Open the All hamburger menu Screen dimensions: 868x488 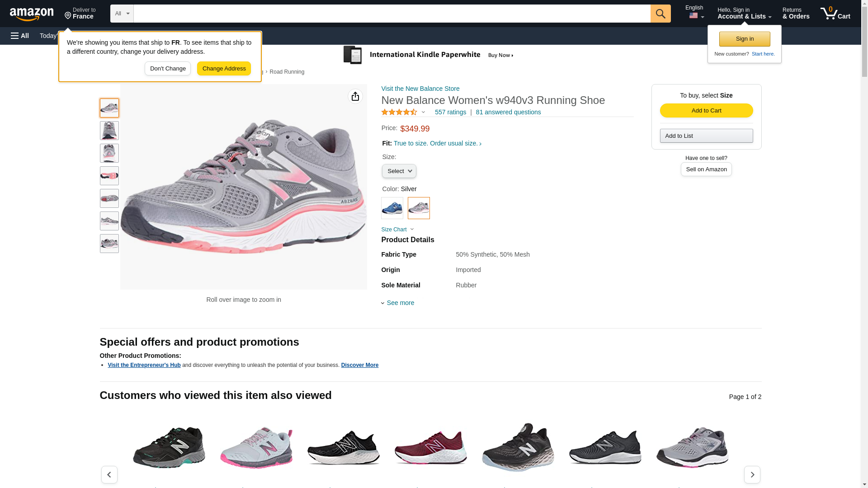20,36
